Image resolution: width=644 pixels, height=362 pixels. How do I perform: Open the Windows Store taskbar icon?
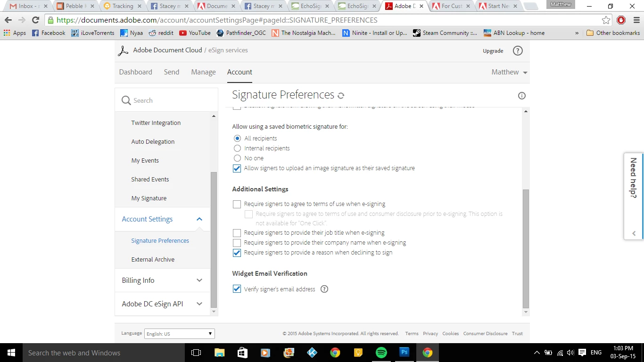242,353
